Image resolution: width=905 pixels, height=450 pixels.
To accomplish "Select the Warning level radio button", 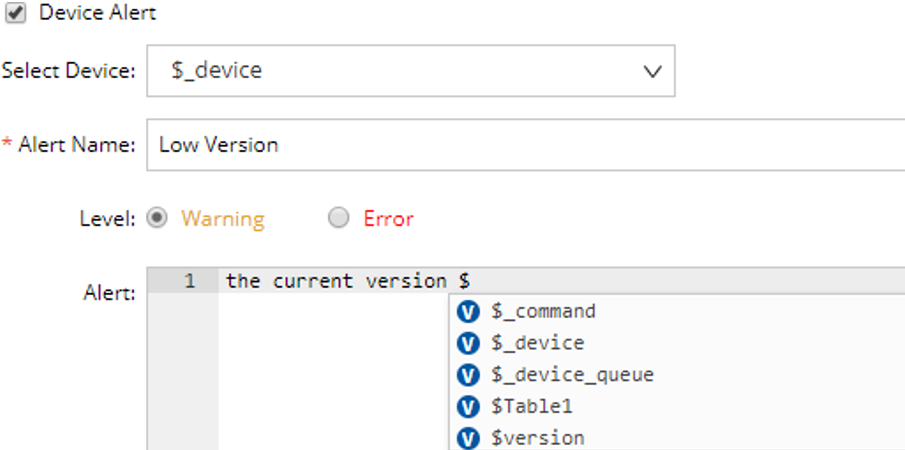I will pyautogui.click(x=157, y=218).
